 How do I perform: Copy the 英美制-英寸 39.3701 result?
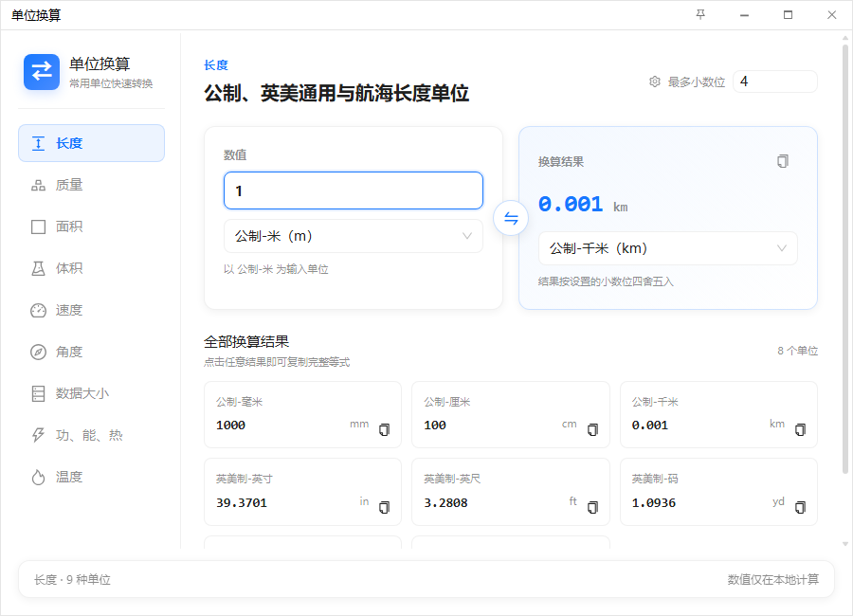[384, 507]
